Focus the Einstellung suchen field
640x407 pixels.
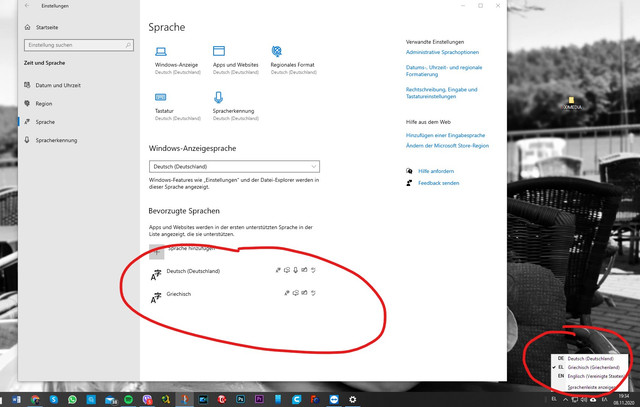pyautogui.click(x=79, y=45)
